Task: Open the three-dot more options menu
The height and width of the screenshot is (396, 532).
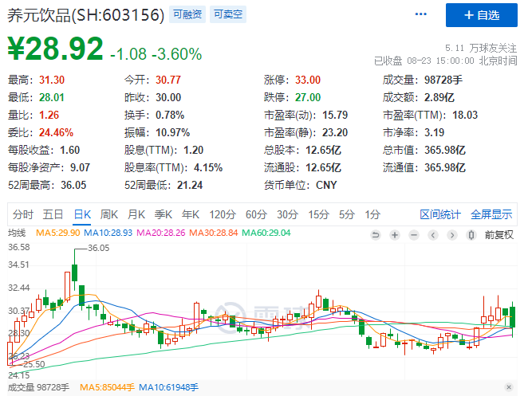Action: [420, 14]
